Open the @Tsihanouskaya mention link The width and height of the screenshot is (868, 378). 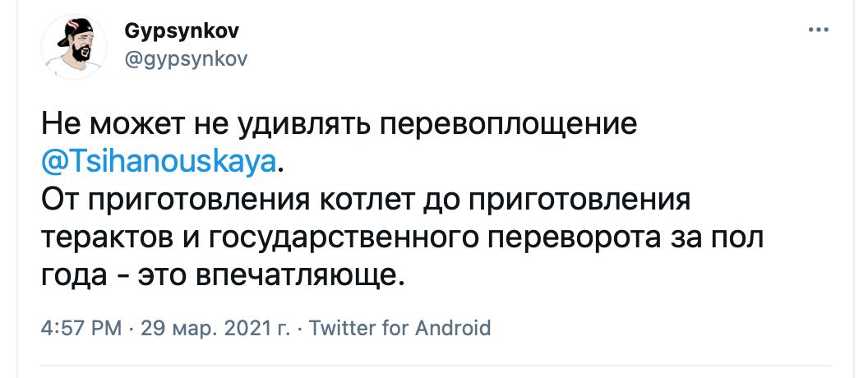[x=159, y=160]
